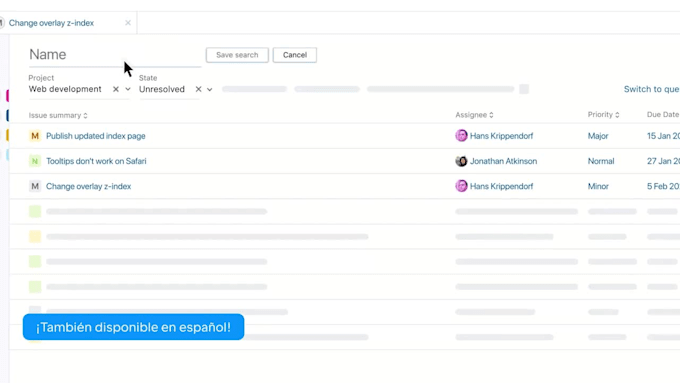Clear the Web development project filter

click(x=116, y=89)
